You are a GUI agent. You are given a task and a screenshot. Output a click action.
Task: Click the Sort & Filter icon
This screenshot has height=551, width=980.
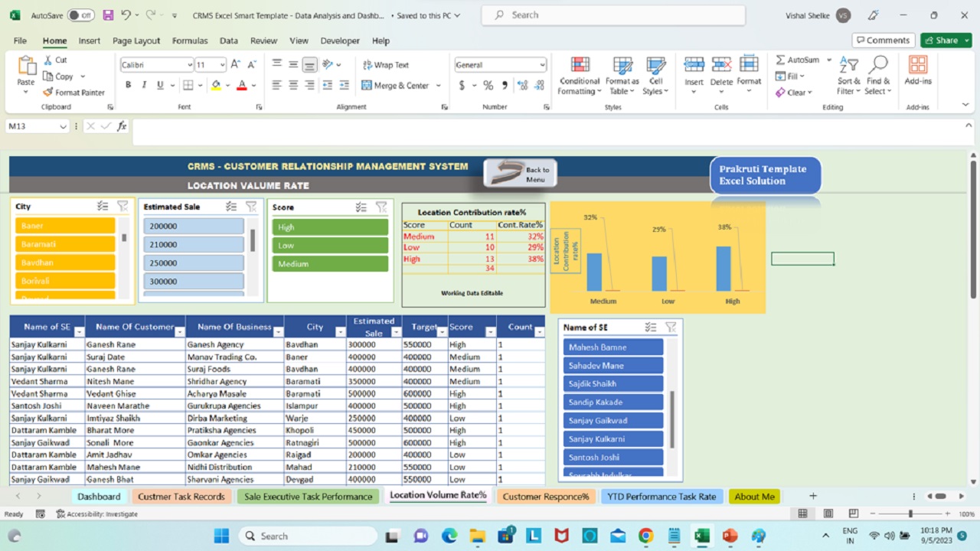pyautogui.click(x=848, y=77)
